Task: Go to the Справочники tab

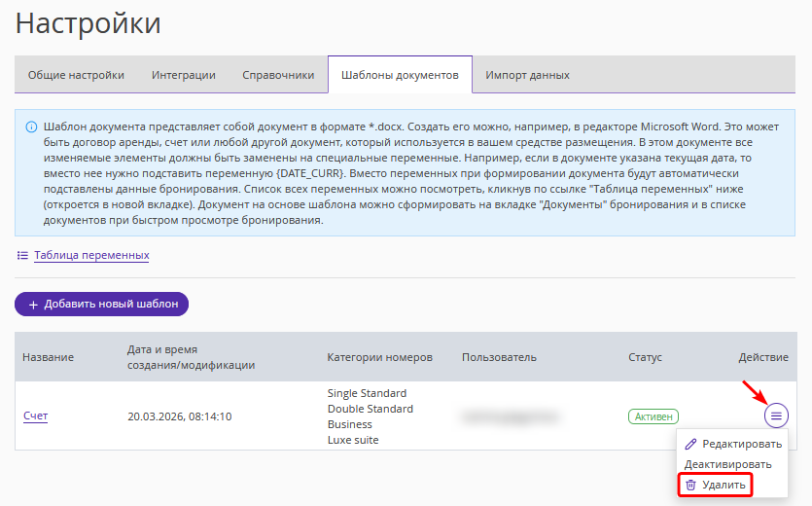Action: coord(278,75)
